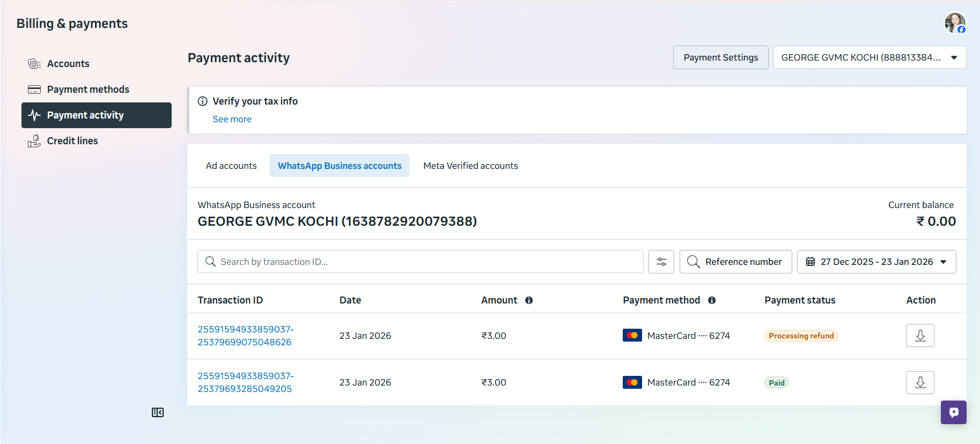Expand the GEORGE GVMC KOCHI account dropdown
This screenshot has width=980, height=444.
(x=869, y=57)
